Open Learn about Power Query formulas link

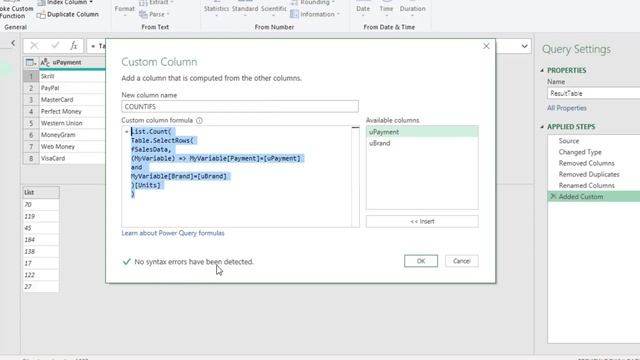click(173, 233)
